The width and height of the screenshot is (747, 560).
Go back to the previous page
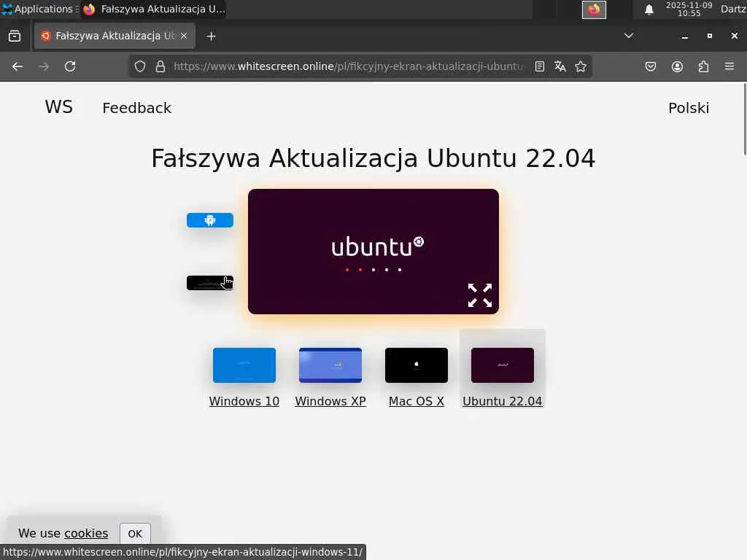point(18,66)
